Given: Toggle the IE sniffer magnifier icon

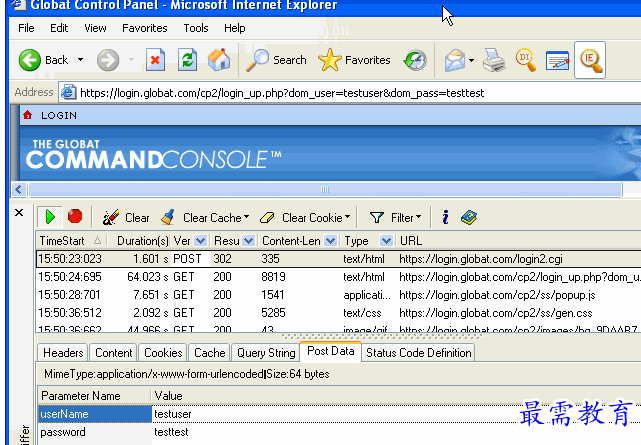Looking at the screenshot, I should click(x=590, y=60).
